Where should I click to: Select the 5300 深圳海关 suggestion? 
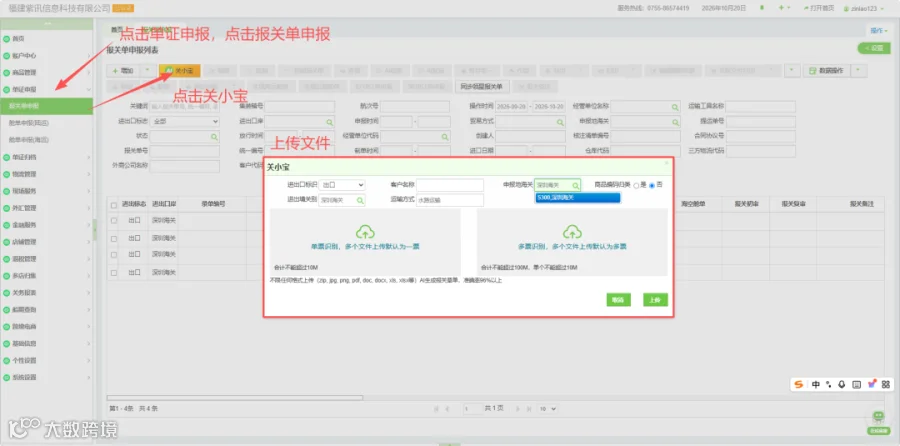tap(577, 197)
